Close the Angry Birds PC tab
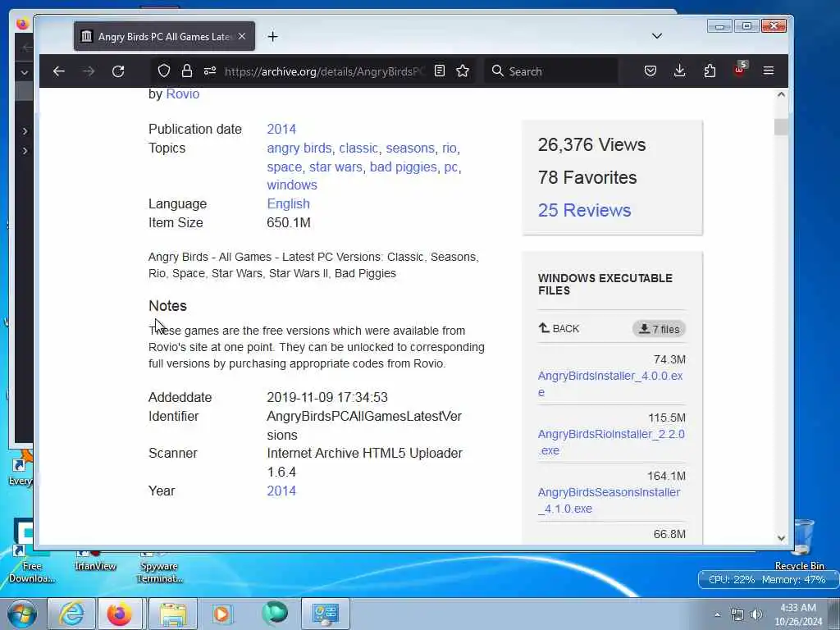Viewport: 840px width, 630px height. [x=242, y=36]
